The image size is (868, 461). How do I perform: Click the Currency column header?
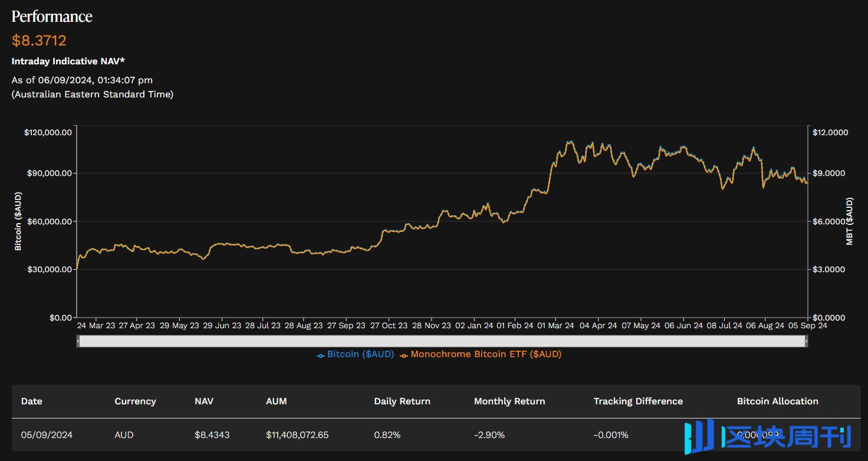point(135,401)
